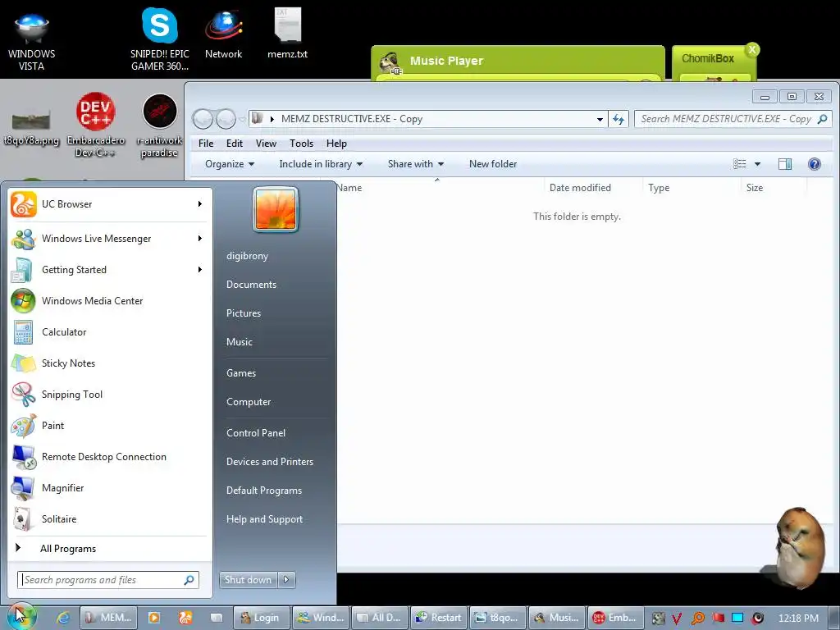Open the Organize dropdown menu

[x=230, y=164]
